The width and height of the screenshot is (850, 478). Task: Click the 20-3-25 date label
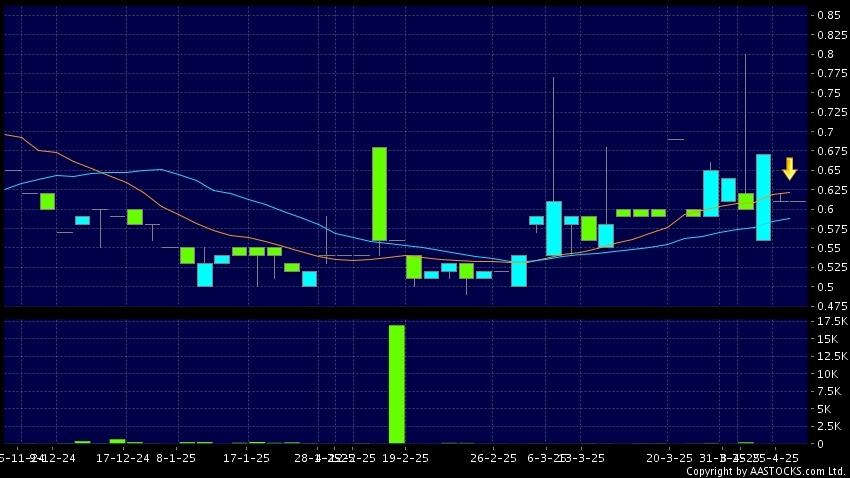(669, 458)
